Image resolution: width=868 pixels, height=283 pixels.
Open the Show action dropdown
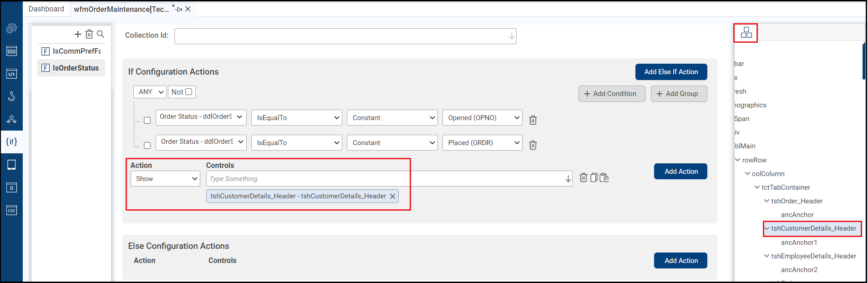coord(165,179)
